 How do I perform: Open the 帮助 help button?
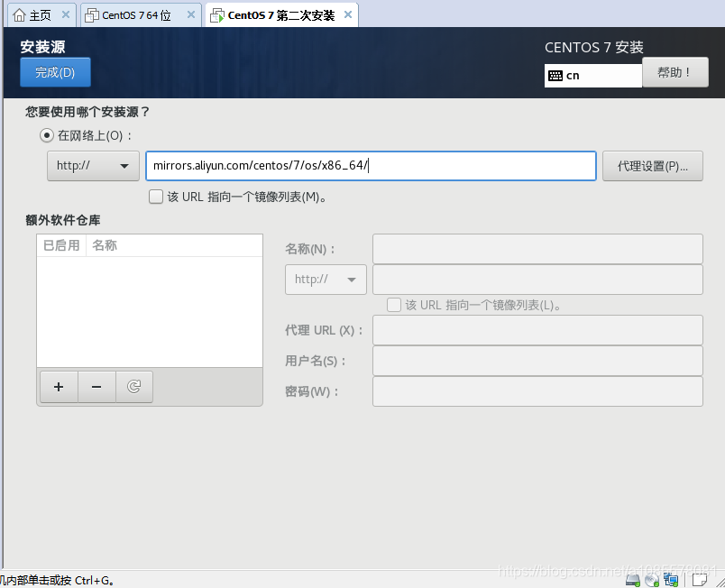pyautogui.click(x=675, y=72)
